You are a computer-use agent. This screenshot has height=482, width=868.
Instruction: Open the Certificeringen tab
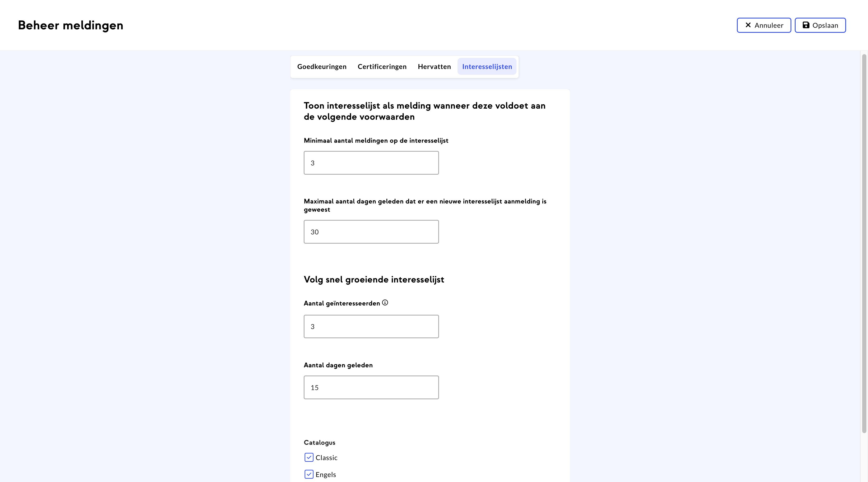(382, 67)
